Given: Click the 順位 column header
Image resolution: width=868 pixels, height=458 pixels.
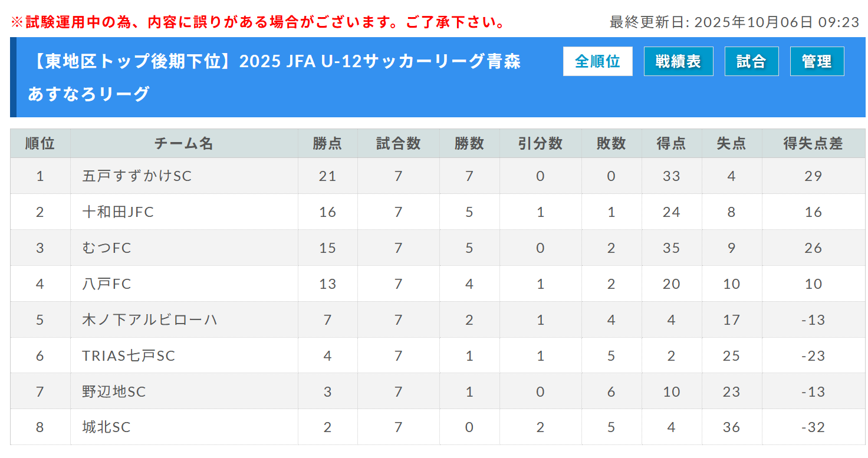Looking at the screenshot, I should [x=40, y=143].
